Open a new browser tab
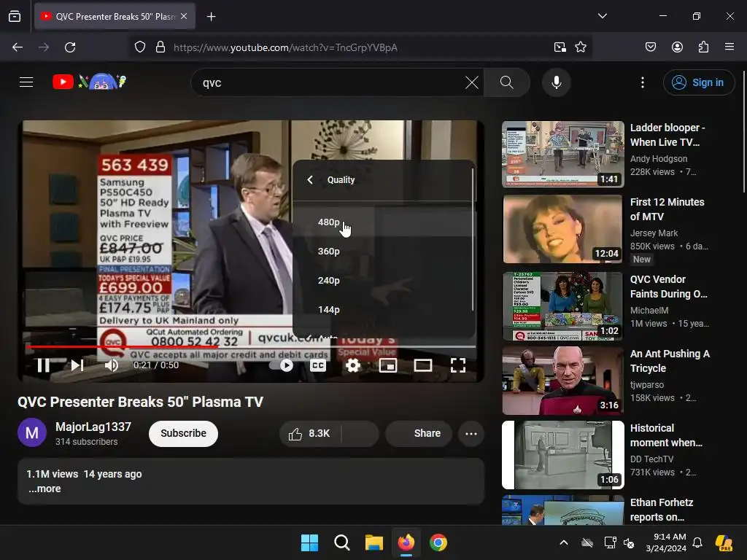Image resolution: width=747 pixels, height=560 pixels. [x=211, y=17]
